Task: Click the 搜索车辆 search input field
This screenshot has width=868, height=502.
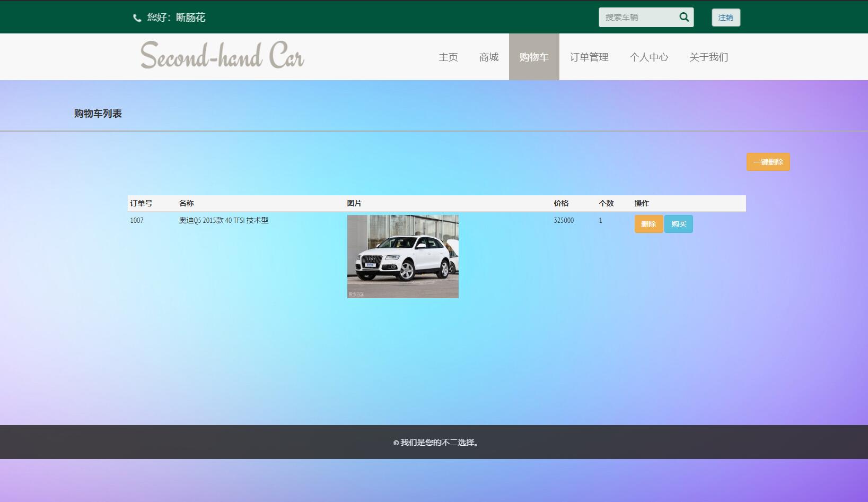Action: point(636,16)
